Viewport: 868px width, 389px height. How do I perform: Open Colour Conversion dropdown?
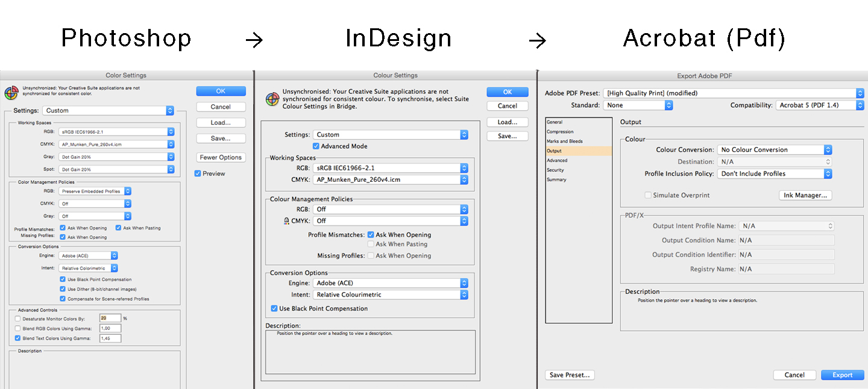pyautogui.click(x=775, y=150)
